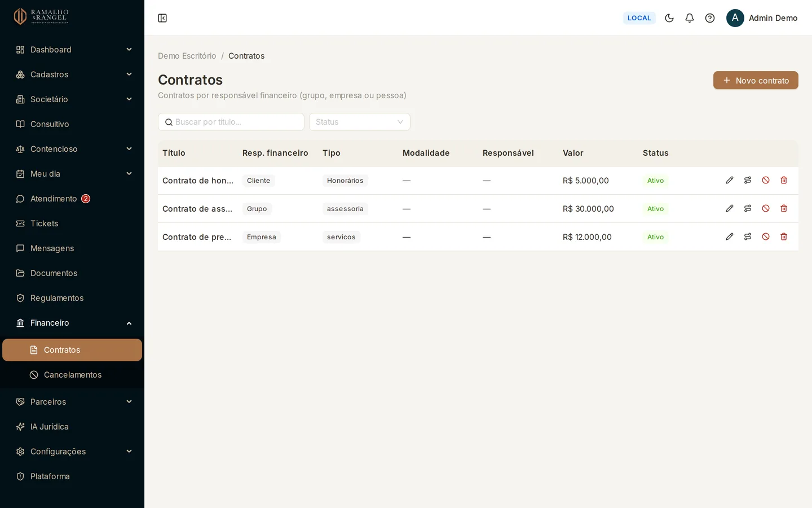Cancel the Contrato de ass... contract with the ban icon
The image size is (812, 508).
point(766,208)
